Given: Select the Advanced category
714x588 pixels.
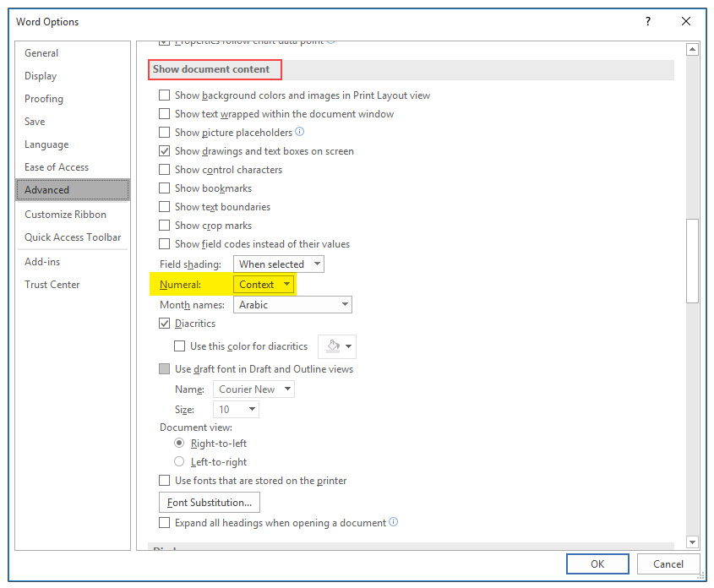Looking at the screenshot, I should 73,190.
